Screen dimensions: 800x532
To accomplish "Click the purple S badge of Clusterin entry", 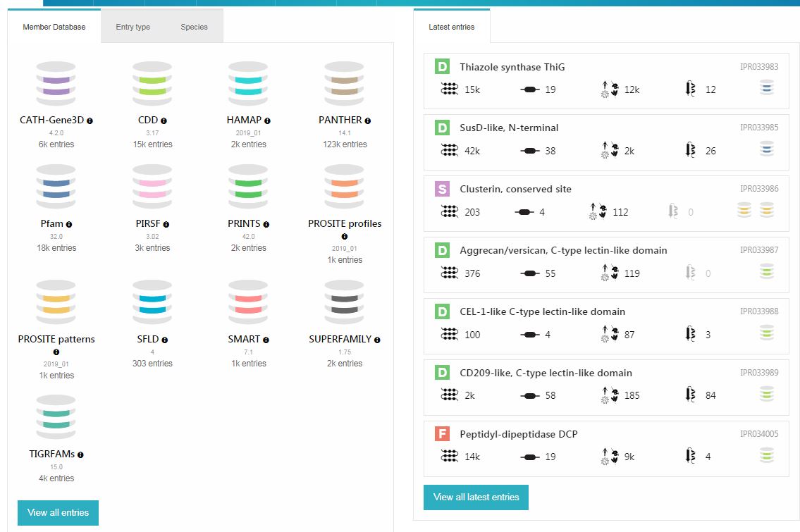I will (x=442, y=189).
